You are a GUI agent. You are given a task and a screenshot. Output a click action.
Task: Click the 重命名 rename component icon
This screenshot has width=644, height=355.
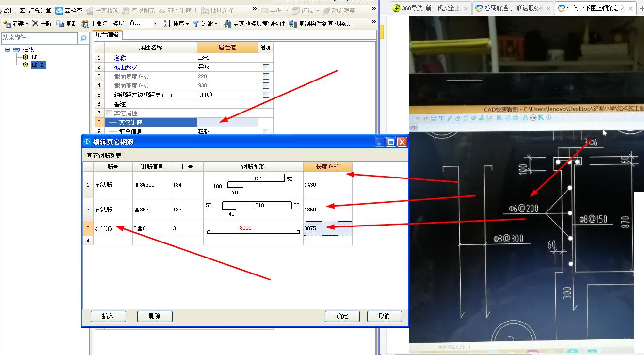pyautogui.click(x=95, y=23)
